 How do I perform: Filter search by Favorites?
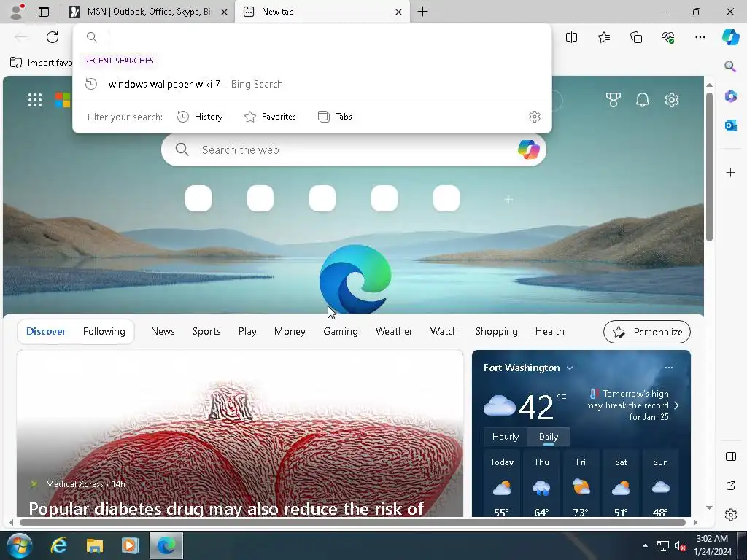(x=270, y=117)
